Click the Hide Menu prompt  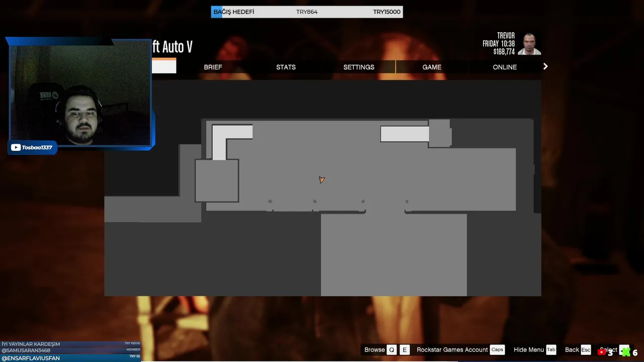click(529, 350)
